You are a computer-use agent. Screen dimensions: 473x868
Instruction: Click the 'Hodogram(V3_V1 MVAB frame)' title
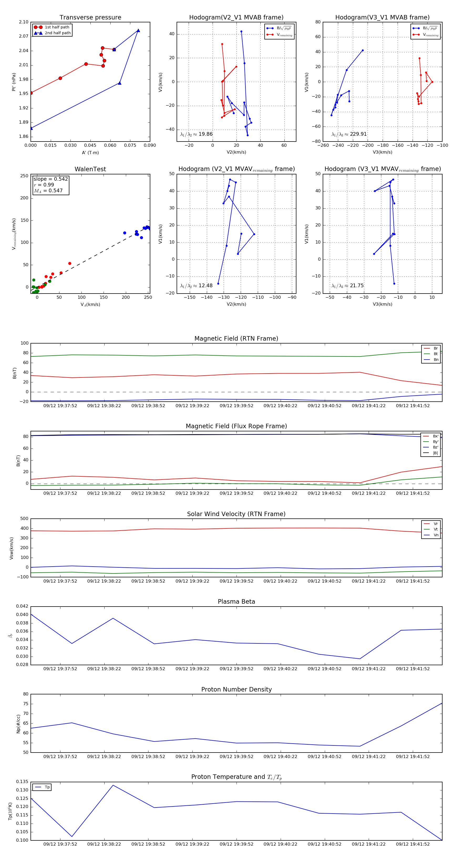click(x=382, y=18)
